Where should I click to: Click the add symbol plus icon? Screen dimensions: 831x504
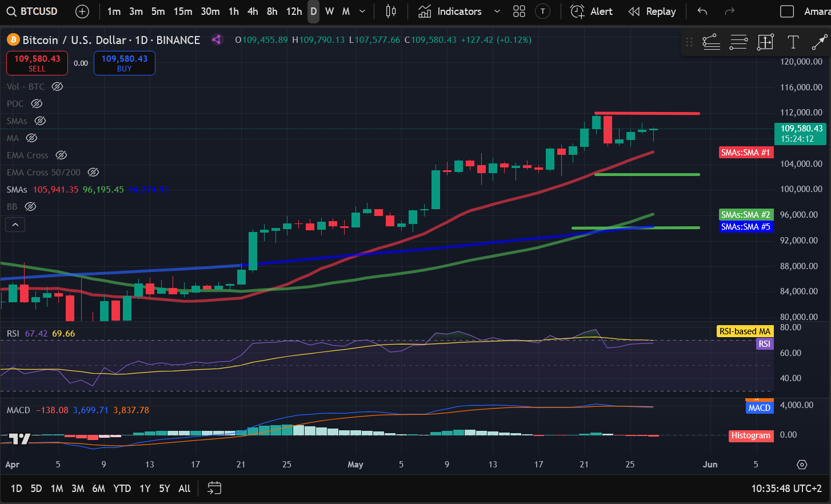click(82, 11)
